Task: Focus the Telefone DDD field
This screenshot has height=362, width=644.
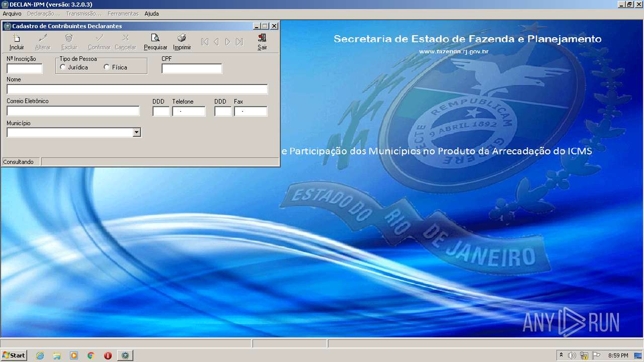Action: 161,111
